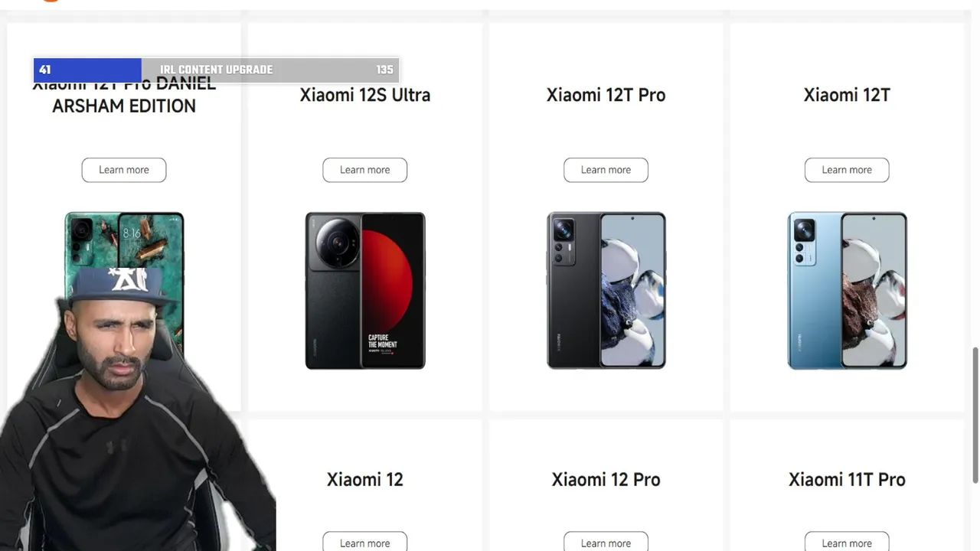
Task: Open the blue Xiaomi 12T phone image
Action: click(x=848, y=291)
